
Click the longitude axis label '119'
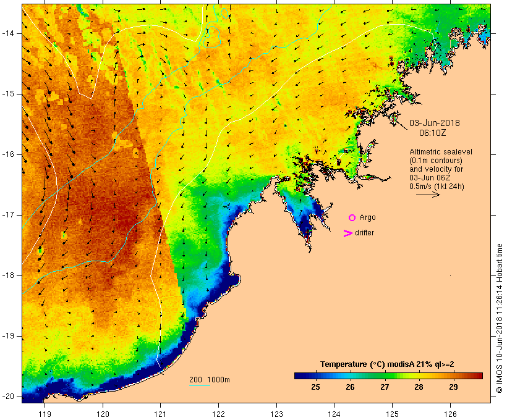coord(45,414)
